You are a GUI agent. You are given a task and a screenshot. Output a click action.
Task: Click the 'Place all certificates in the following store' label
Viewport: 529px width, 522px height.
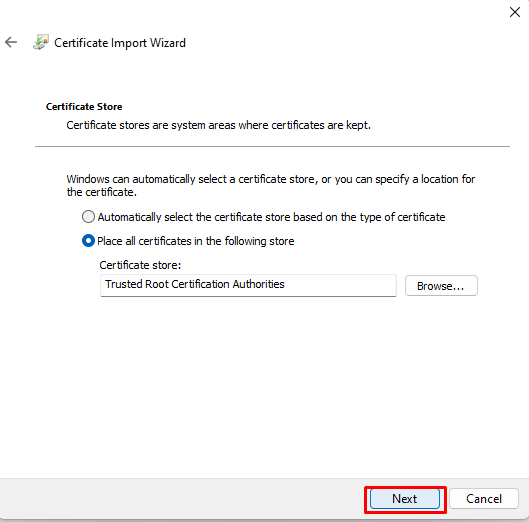click(196, 241)
